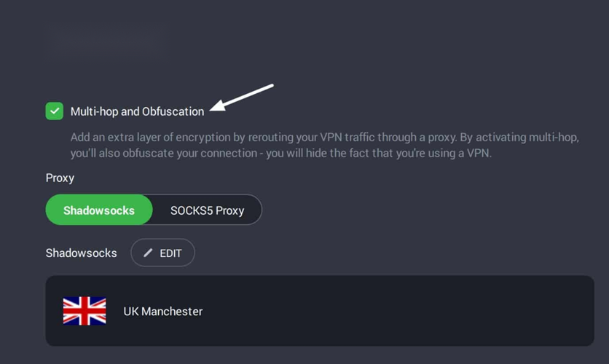Click the "Obfuscation" word in checkbox label
The height and width of the screenshot is (364, 609).
(173, 111)
